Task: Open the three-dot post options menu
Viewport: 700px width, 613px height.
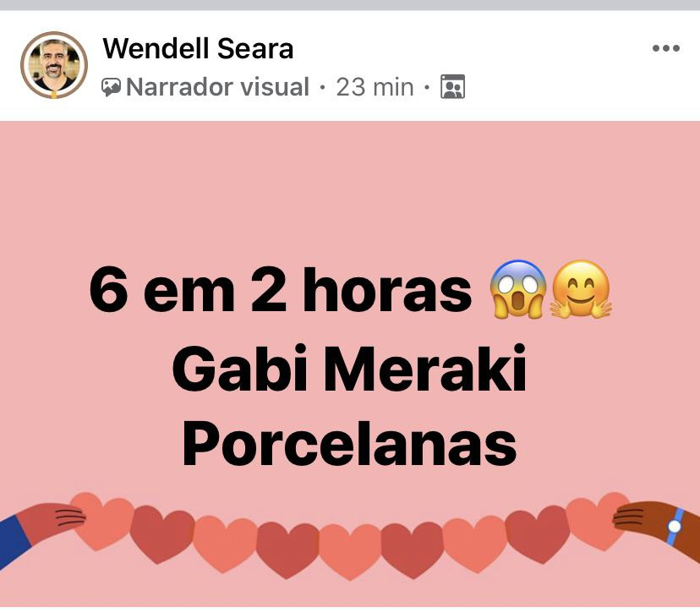Action: tap(665, 48)
